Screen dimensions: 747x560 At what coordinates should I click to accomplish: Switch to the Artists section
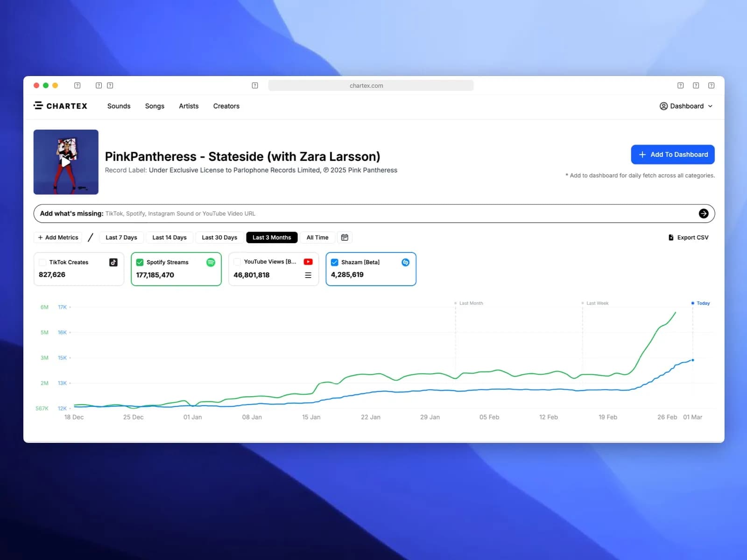pyautogui.click(x=189, y=106)
